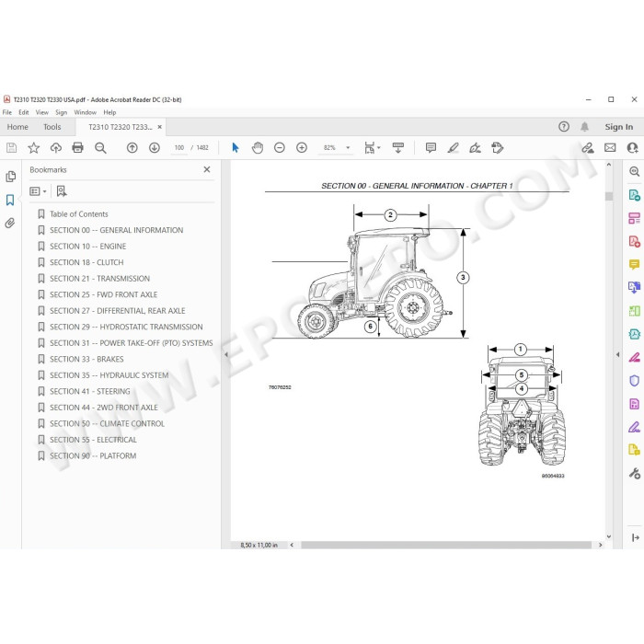Toggle scrolling mode icon
The width and height of the screenshot is (644, 644).
[x=398, y=148]
